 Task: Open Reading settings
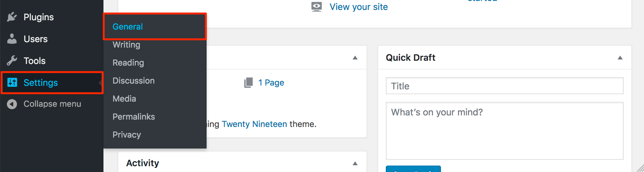click(x=128, y=63)
